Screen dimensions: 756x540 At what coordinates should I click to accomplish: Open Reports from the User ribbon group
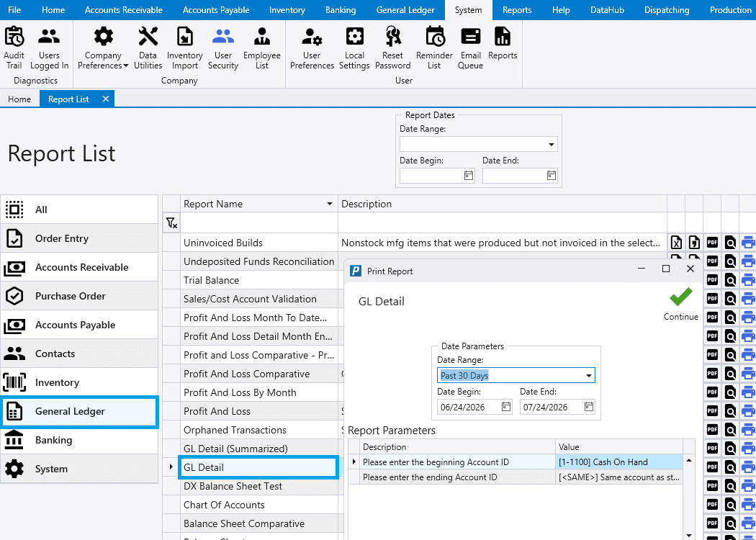tap(503, 43)
